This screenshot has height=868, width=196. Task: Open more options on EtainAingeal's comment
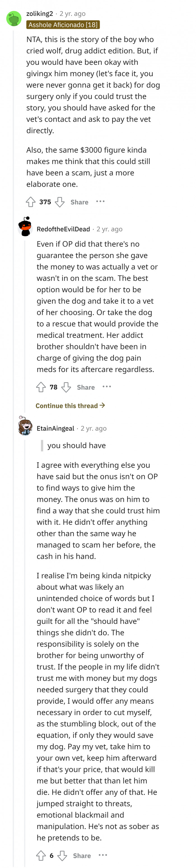click(103, 855)
